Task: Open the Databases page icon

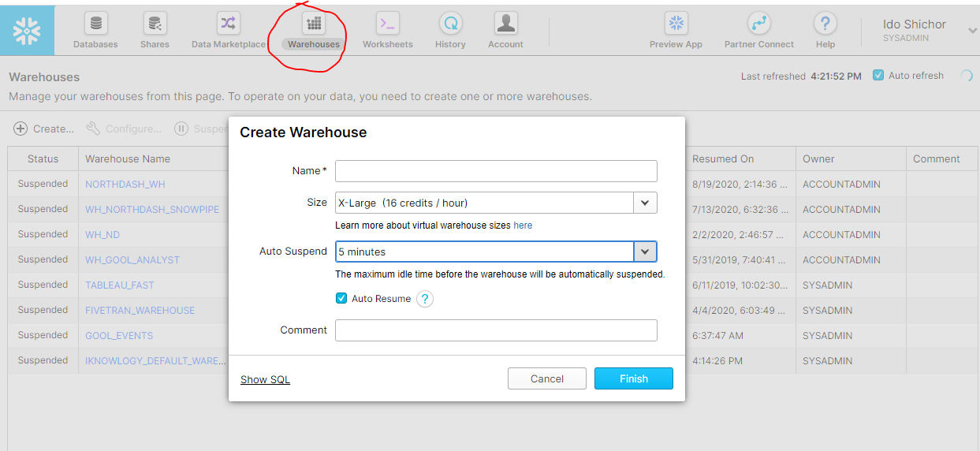Action: point(95,24)
